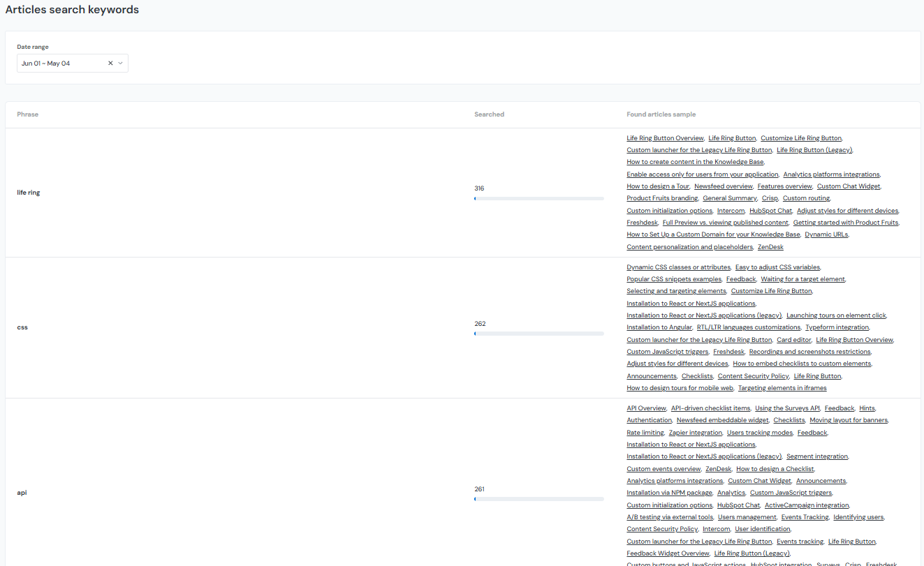This screenshot has height=566, width=924.
Task: Click the HubSpot Chat link in the life ring row
Action: click(770, 210)
